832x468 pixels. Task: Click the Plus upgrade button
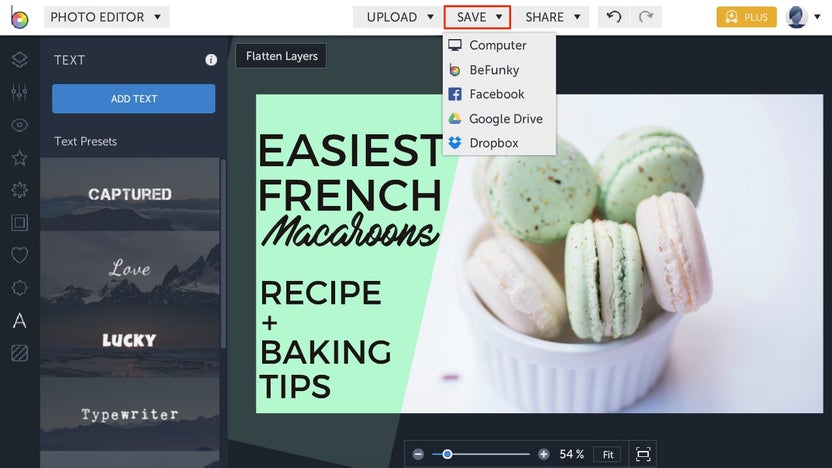[746, 17]
